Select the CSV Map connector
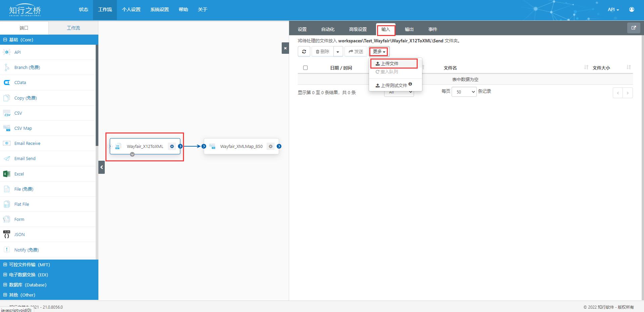The height and width of the screenshot is (312, 644). (24, 128)
